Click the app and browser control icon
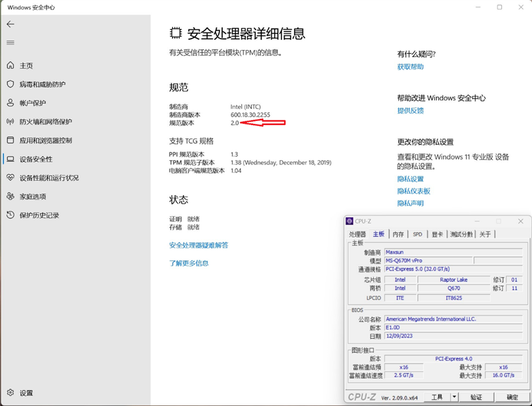532x406 pixels. (x=11, y=140)
